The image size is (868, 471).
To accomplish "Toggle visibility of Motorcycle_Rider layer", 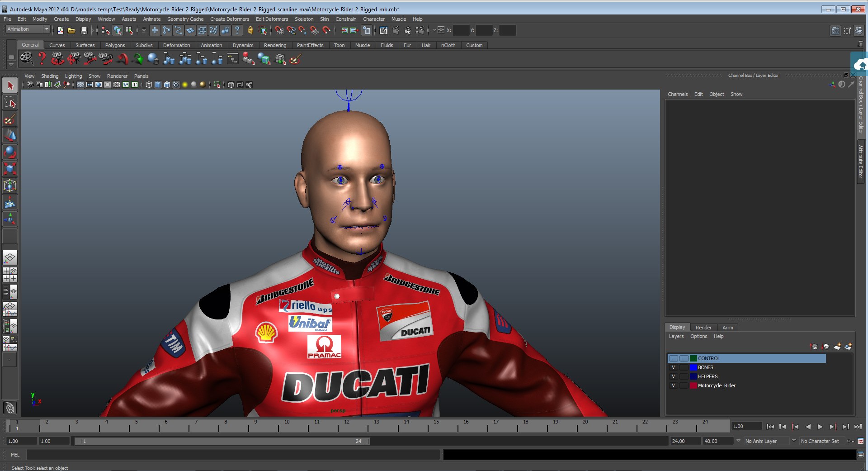I will pyautogui.click(x=673, y=385).
